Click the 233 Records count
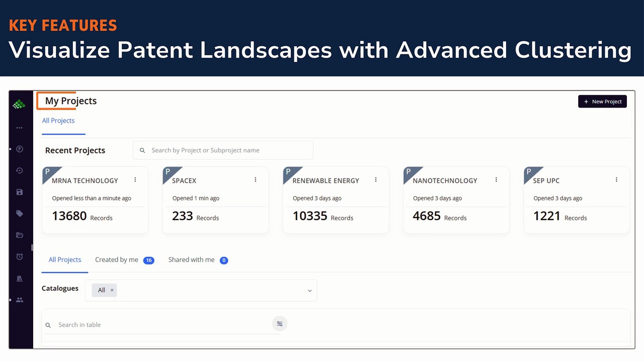Viewport: 644px width, 362px height. (195, 216)
